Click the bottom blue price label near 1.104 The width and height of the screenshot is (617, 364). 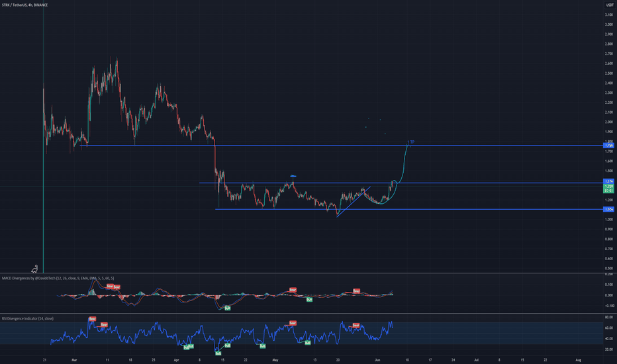point(609,209)
